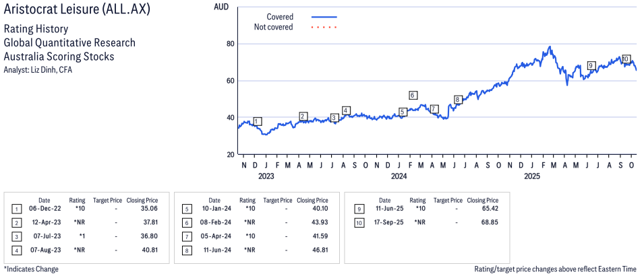Click chart marker 1 near December 2022
Viewport: 644px width, 274px height.
click(257, 122)
